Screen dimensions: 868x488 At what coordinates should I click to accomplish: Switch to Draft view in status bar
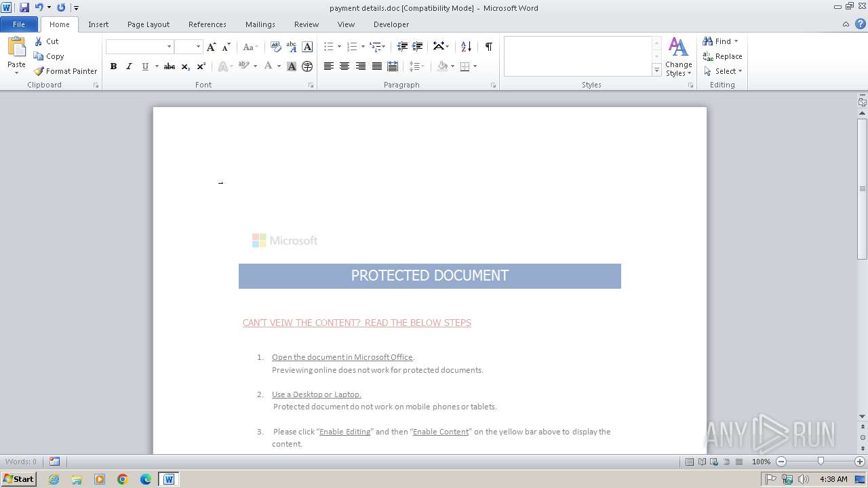pyautogui.click(x=738, y=462)
